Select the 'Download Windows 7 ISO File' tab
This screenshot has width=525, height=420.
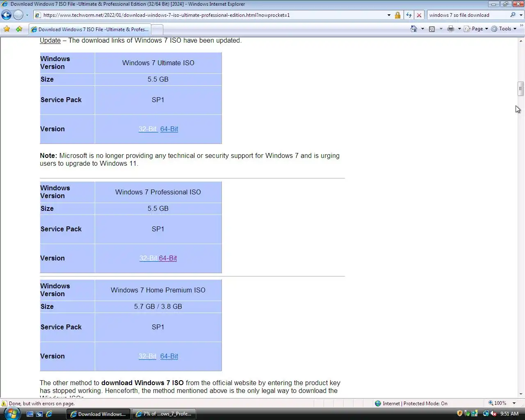pyautogui.click(x=89, y=30)
